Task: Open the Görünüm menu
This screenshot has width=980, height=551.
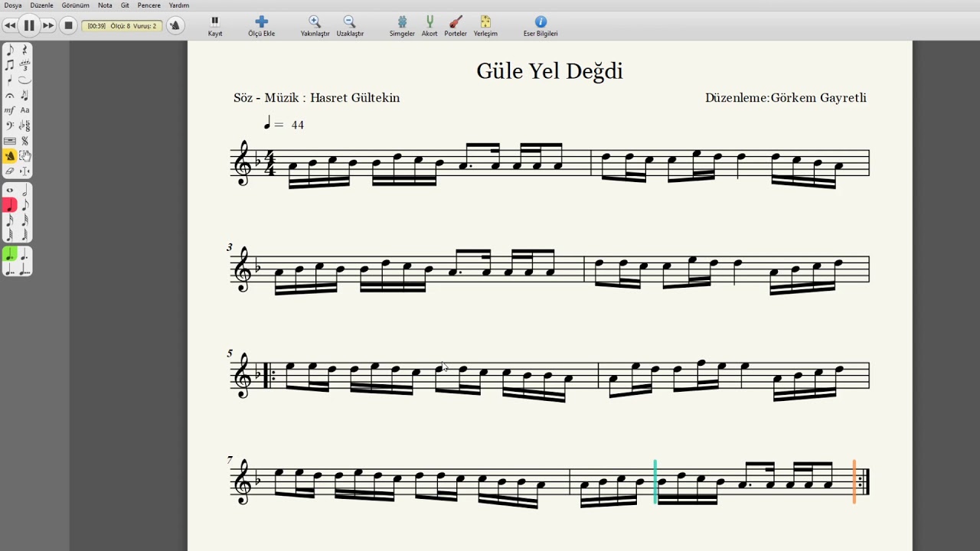Action: click(x=76, y=5)
